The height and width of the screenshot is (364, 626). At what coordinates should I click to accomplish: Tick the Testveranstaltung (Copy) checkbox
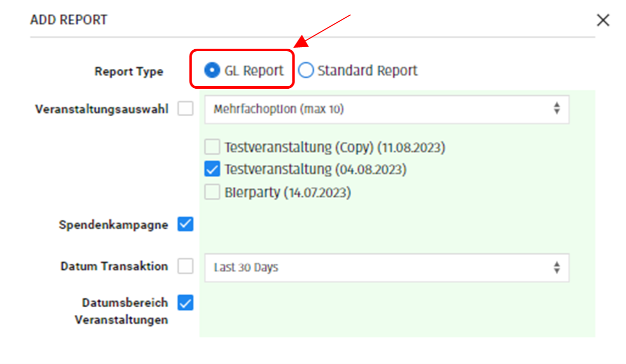click(x=212, y=148)
